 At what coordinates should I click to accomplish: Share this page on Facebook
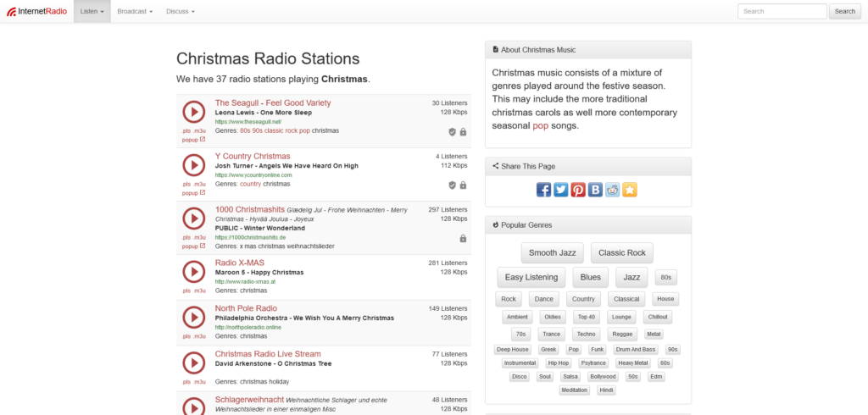(x=543, y=190)
